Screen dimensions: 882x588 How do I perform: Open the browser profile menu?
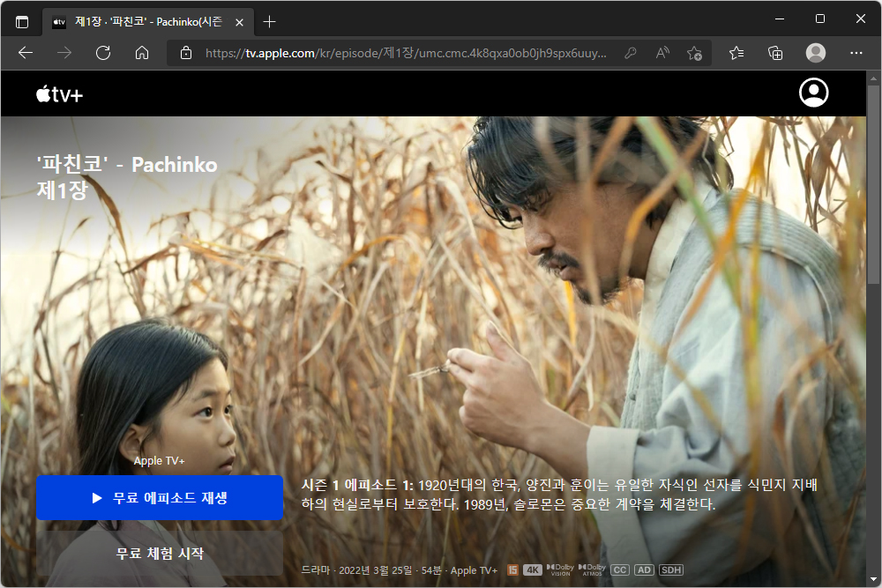[815, 53]
